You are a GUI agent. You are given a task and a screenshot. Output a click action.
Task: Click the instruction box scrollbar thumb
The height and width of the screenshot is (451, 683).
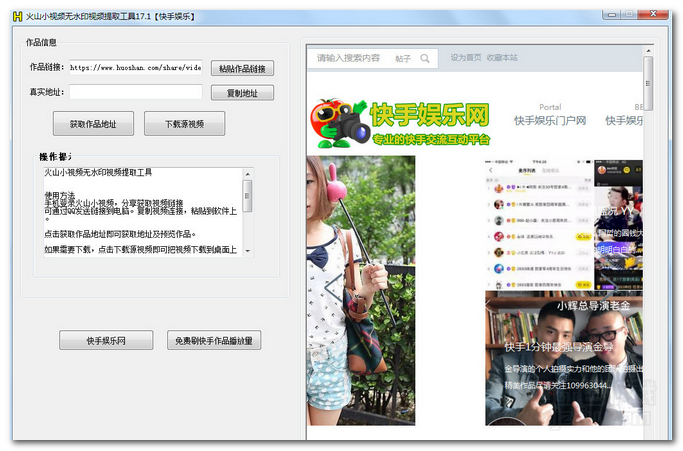pos(247,196)
